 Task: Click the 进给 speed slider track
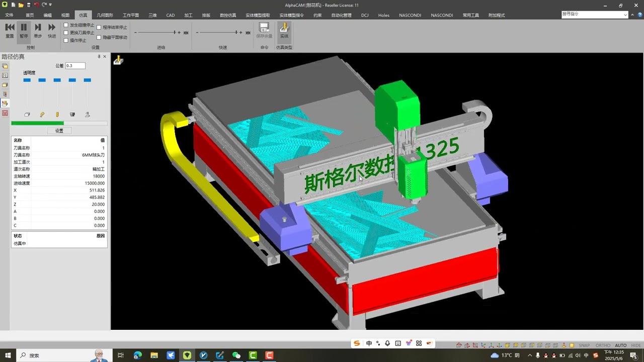(x=158, y=33)
